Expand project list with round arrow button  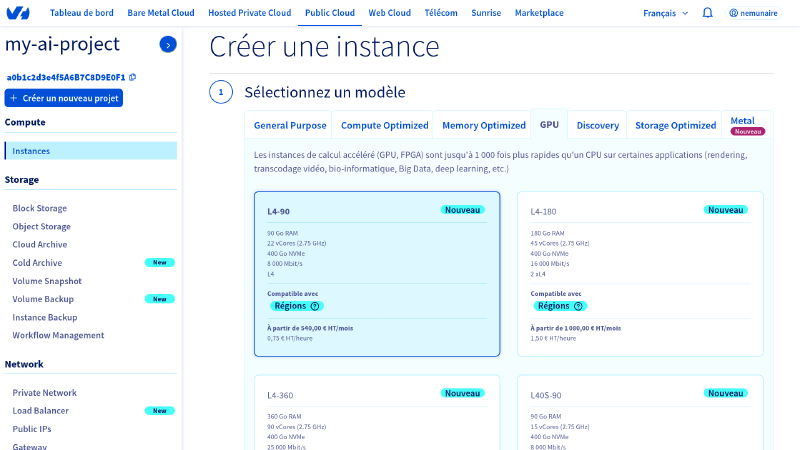(x=168, y=45)
